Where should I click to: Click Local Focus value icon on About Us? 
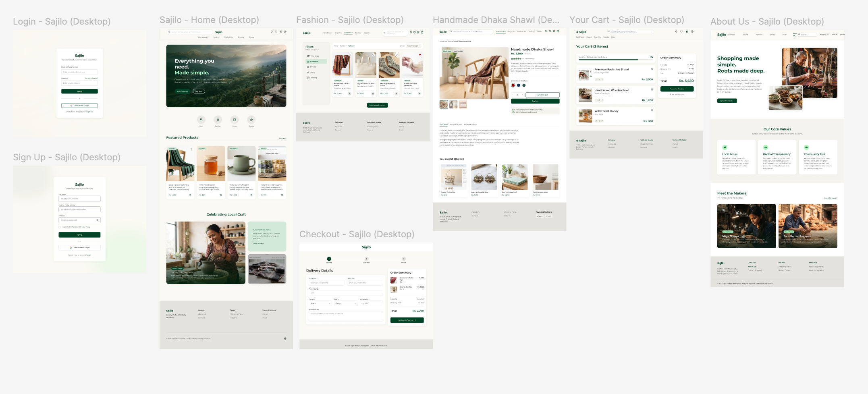pyautogui.click(x=725, y=147)
